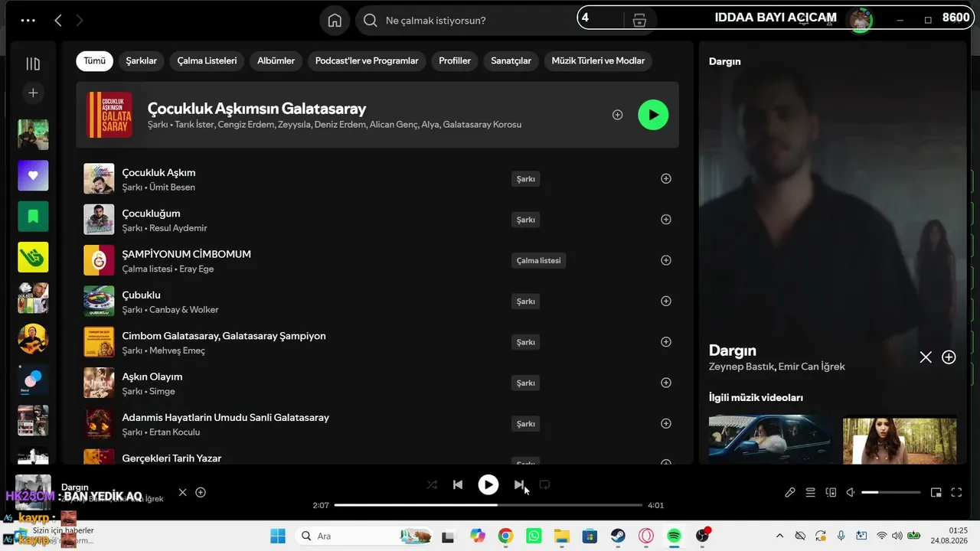Skip to the next track
980x551 pixels.
point(519,484)
